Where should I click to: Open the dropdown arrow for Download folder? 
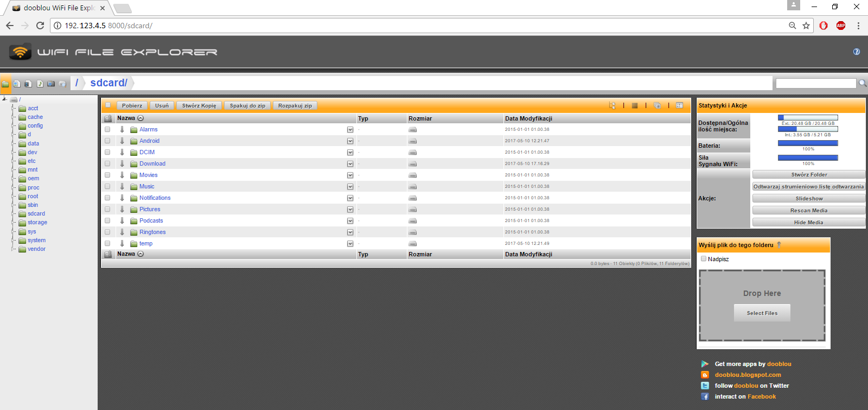pos(350,164)
